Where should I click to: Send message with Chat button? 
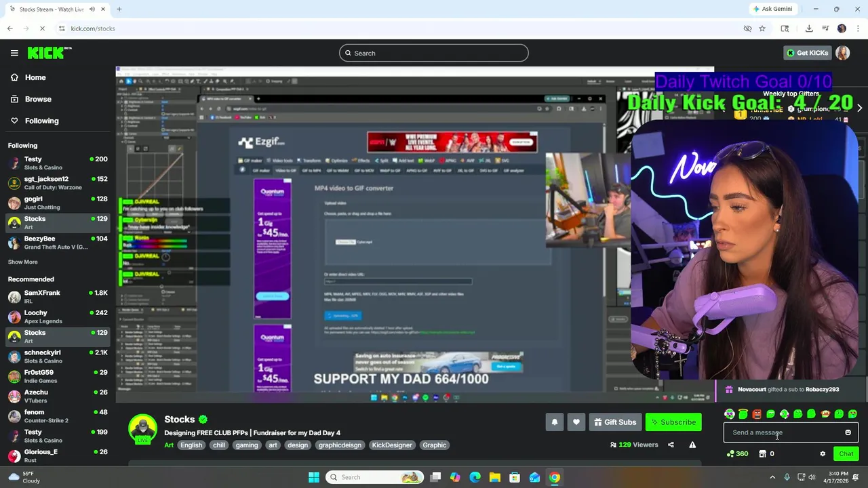click(x=846, y=454)
